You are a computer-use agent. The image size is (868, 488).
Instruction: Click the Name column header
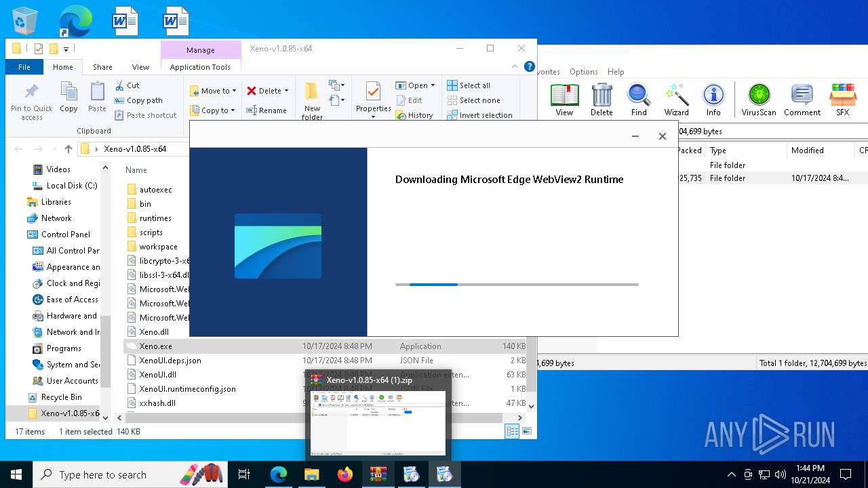tap(136, 170)
